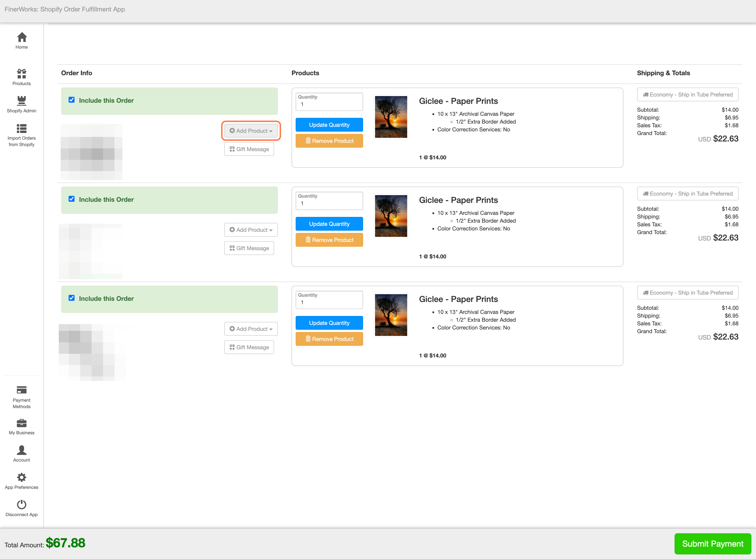Remove Product from the third order
Screen dimensions: 756x559
[x=329, y=339]
